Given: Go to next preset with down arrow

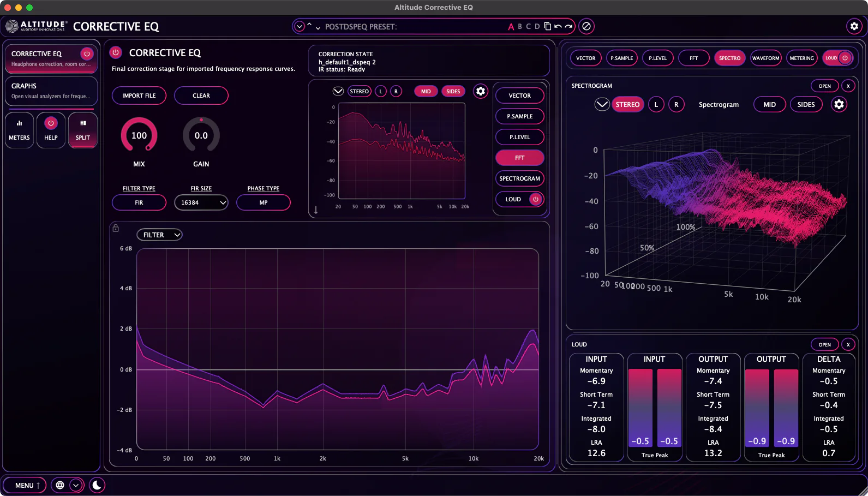Looking at the screenshot, I should pyautogui.click(x=318, y=28).
